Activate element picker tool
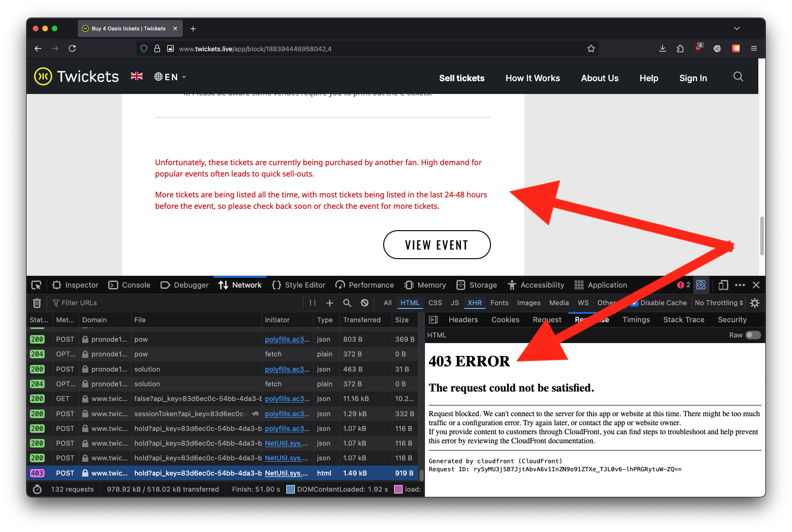 pos(37,285)
